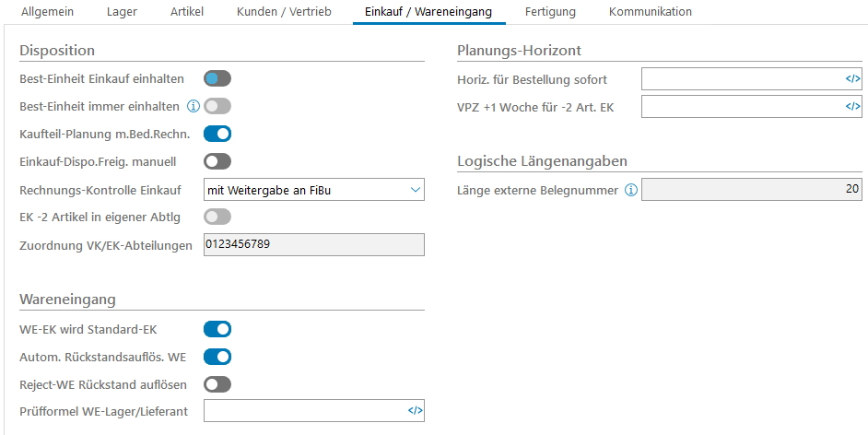Image resolution: width=868 pixels, height=435 pixels.
Task: Enable Einkauf-Dispo.Freig. manuell switch
Action: click(217, 161)
